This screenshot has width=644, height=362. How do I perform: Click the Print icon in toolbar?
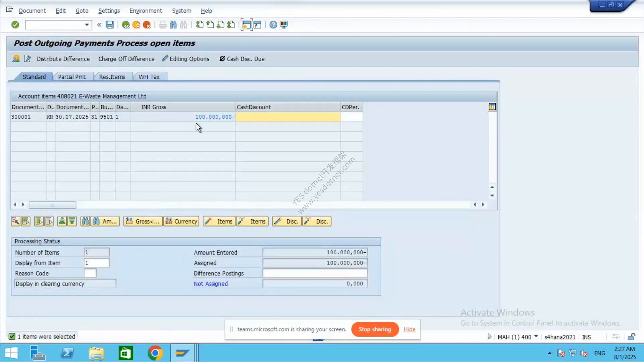pyautogui.click(x=163, y=25)
